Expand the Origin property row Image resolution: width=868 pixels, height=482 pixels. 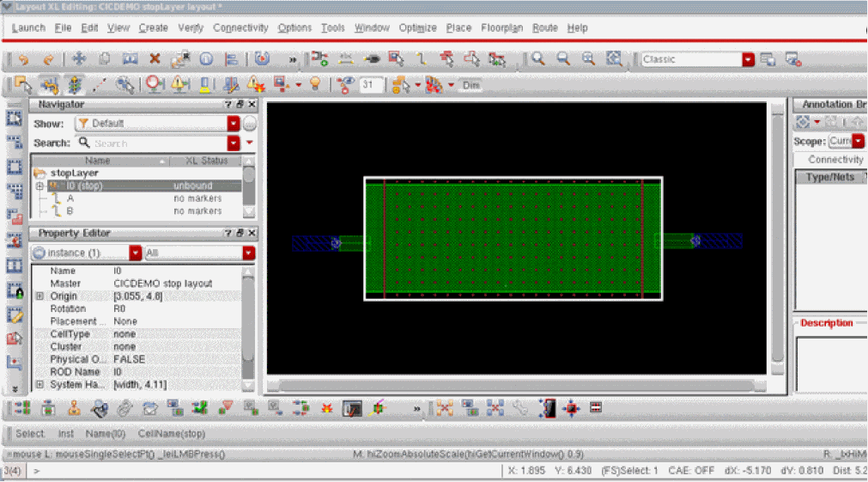(39, 296)
